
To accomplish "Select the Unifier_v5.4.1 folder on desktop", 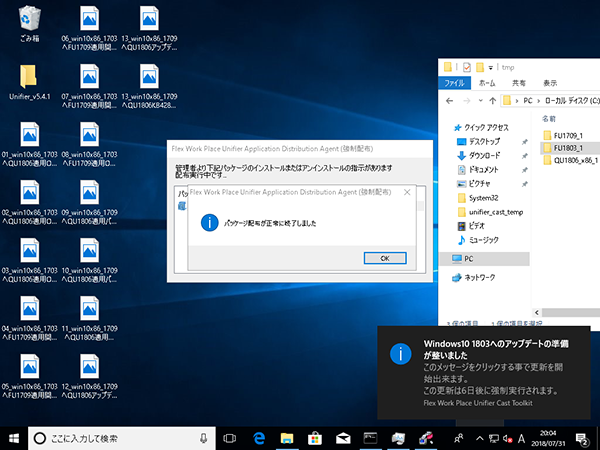I will [29, 82].
